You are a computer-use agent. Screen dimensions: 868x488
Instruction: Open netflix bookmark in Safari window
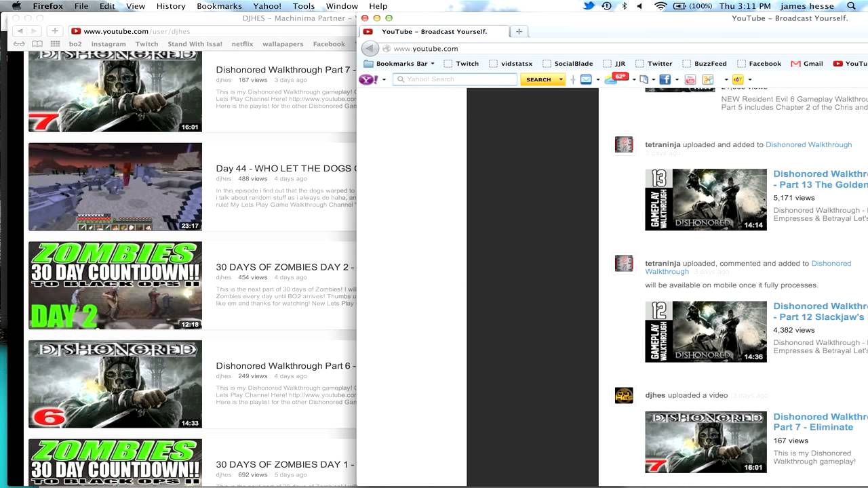tap(242, 44)
